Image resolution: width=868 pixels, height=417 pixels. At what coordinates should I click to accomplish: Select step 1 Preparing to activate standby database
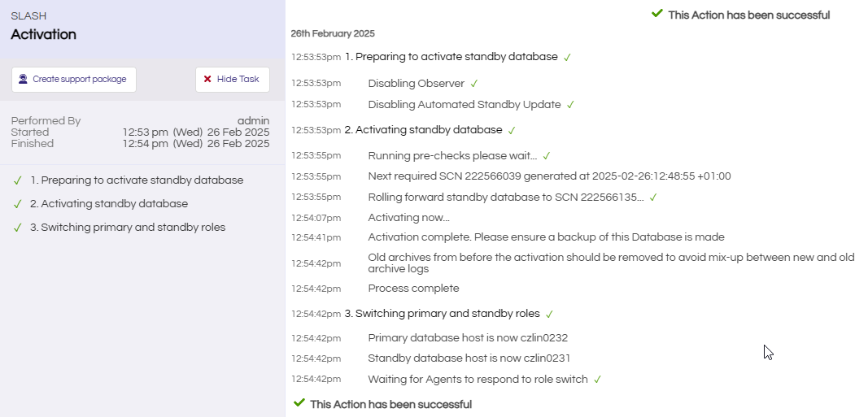click(x=137, y=180)
